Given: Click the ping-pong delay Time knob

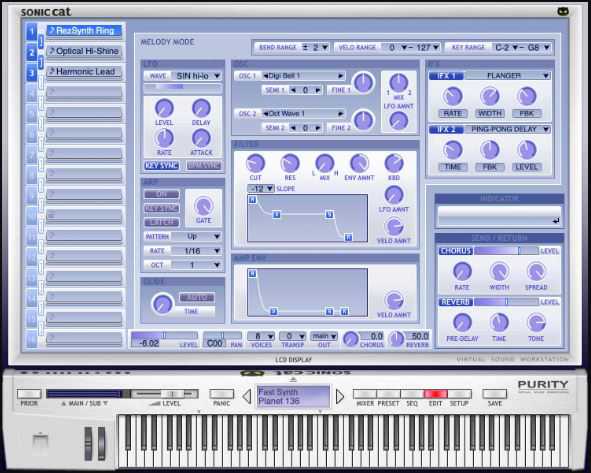Looking at the screenshot, I should click(453, 150).
